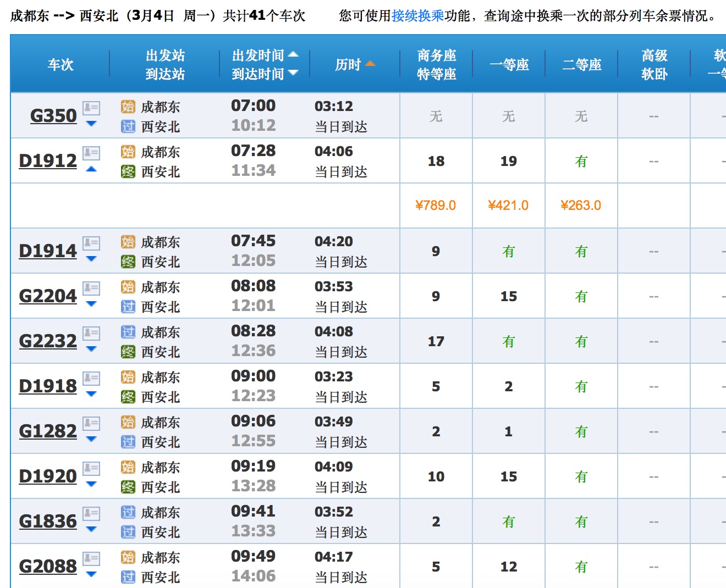This screenshot has width=726, height=588.
Task: Open ID card icon for train D1920
Action: (x=91, y=468)
